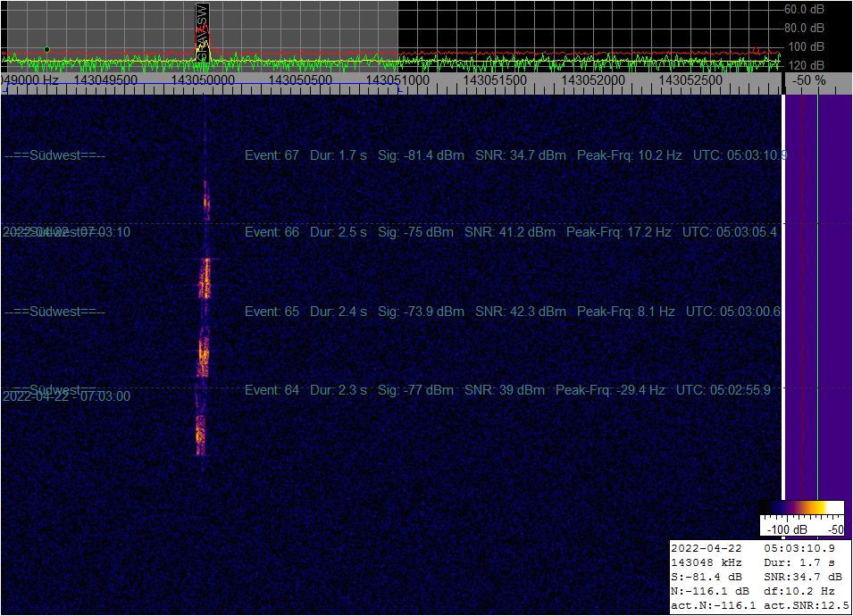The height and width of the screenshot is (616, 853).
Task: Click the cyan vertical line in amplitude bar
Action: point(817,296)
